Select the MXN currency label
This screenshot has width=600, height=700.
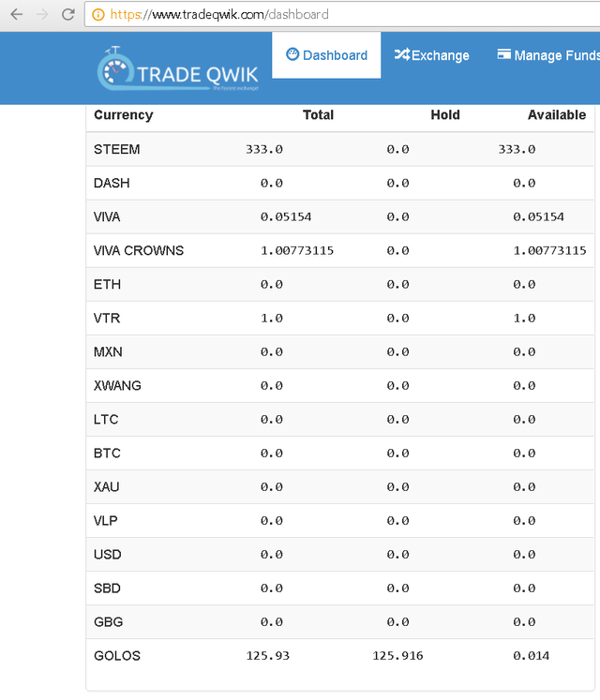click(108, 351)
